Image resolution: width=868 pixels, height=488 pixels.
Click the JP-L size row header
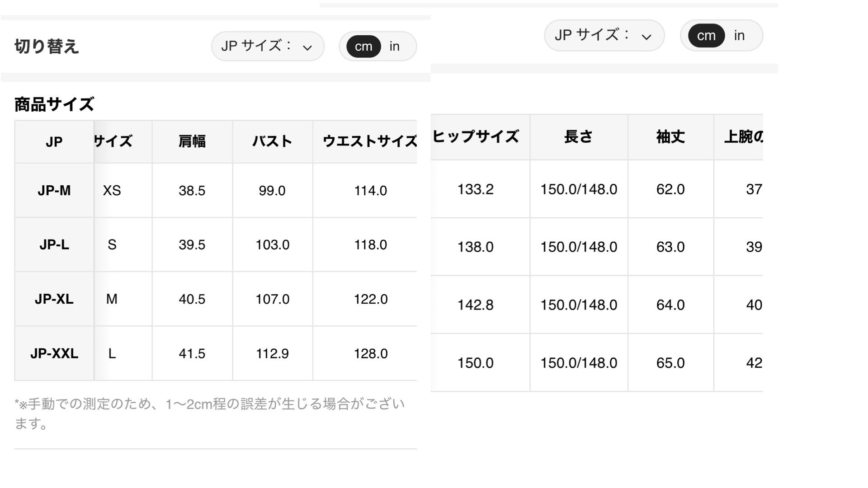coord(54,244)
